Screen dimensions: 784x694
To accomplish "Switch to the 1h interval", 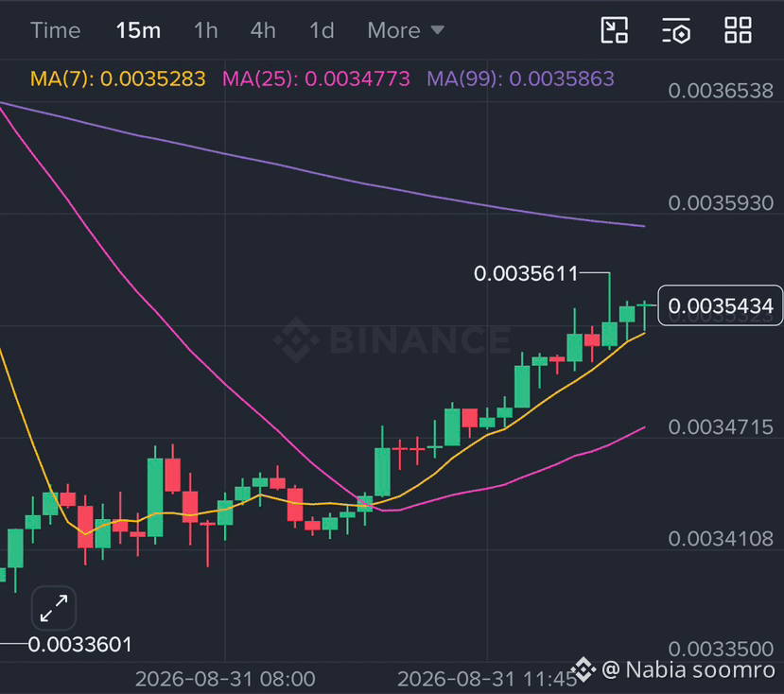I will (206, 30).
